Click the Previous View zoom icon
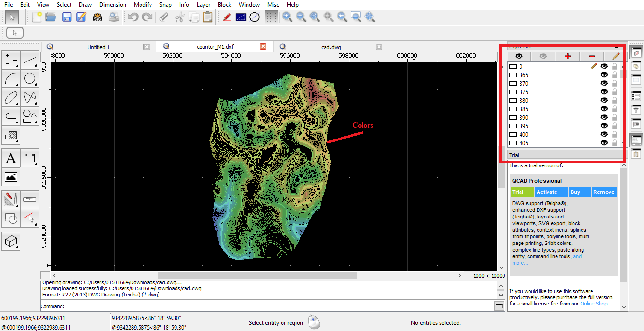644x331 pixels. (342, 17)
